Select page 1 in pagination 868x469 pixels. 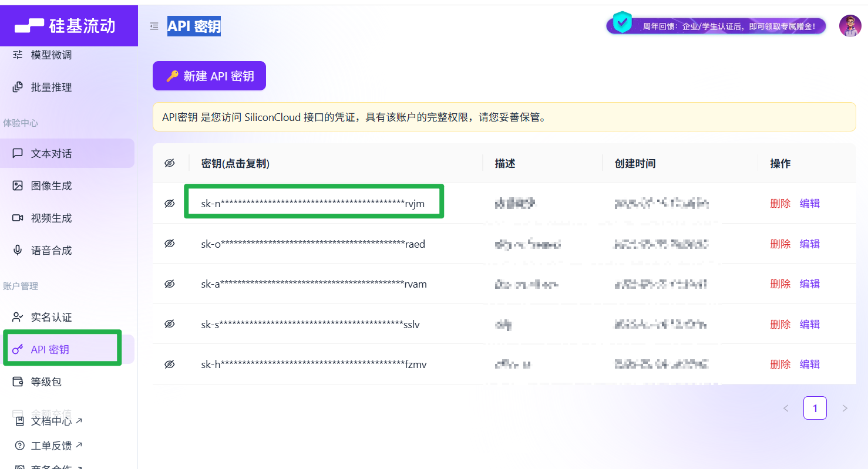pos(815,408)
